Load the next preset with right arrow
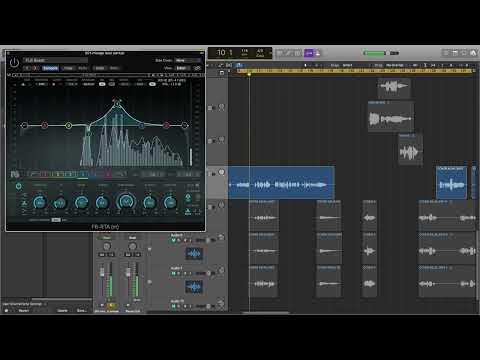This screenshot has height=360, width=480. point(36,68)
